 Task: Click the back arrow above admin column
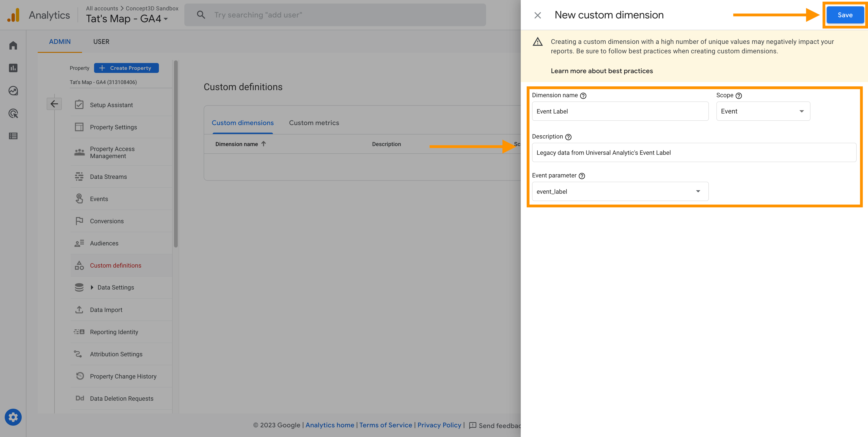coord(54,104)
